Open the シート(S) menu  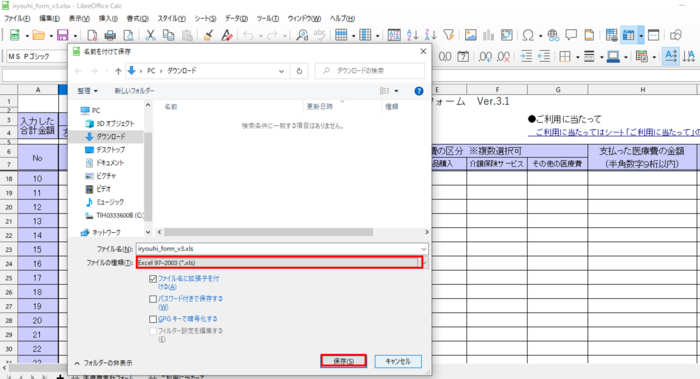[x=205, y=18]
